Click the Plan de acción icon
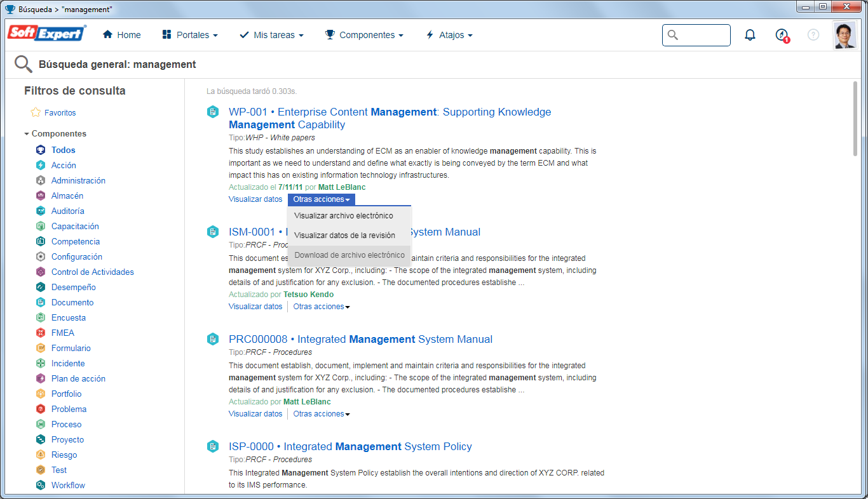 click(x=41, y=378)
